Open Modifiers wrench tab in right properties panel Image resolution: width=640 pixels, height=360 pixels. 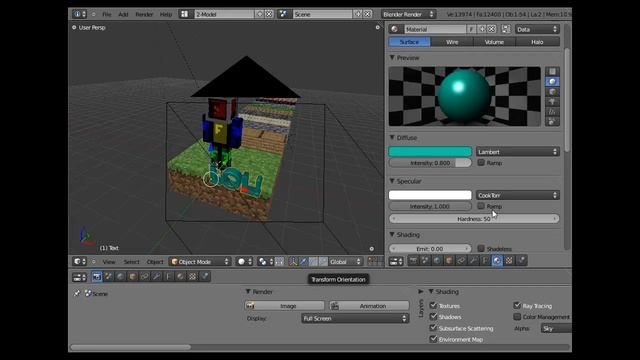click(473, 260)
